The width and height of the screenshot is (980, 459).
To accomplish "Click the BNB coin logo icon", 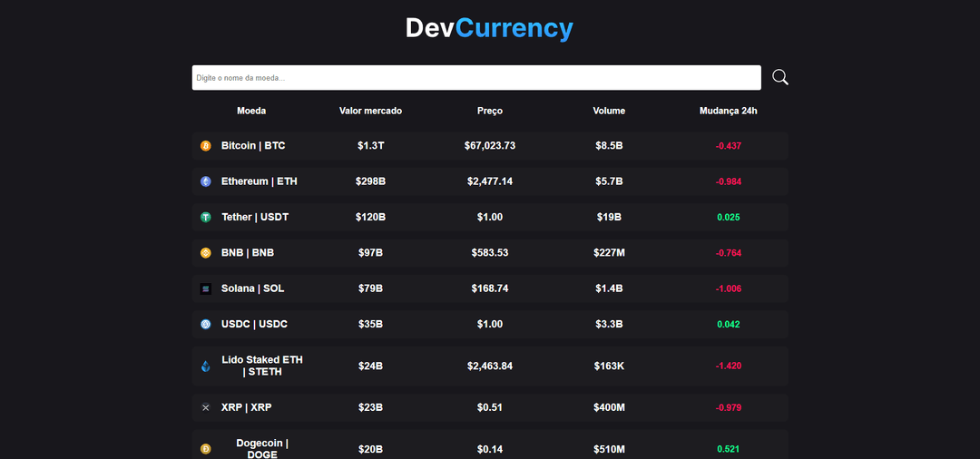I will [x=206, y=253].
